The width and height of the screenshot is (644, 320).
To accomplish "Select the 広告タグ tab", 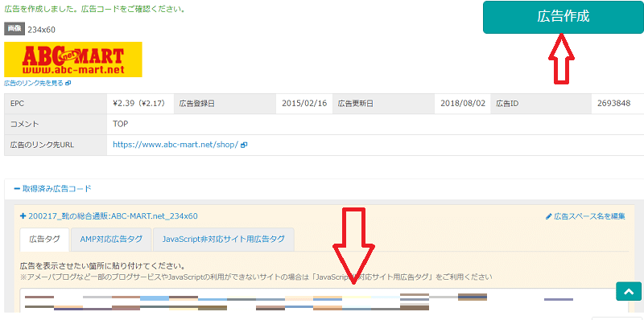I will pyautogui.click(x=44, y=239).
